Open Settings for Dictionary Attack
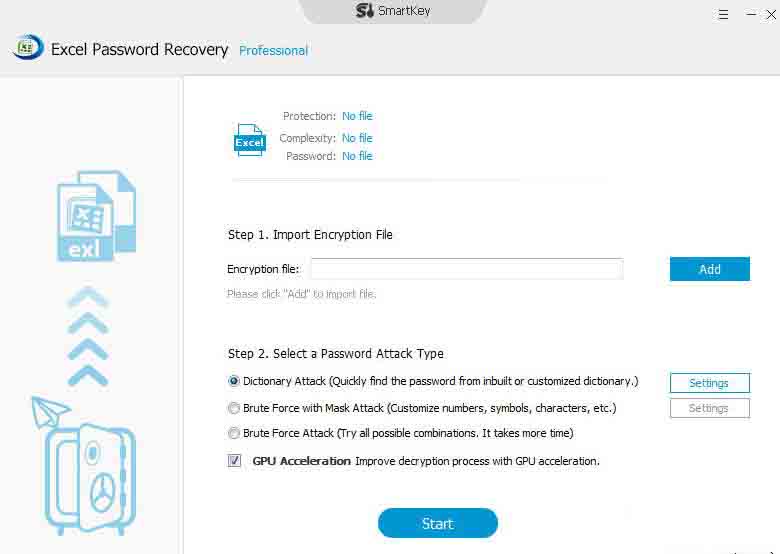780x554 pixels. click(709, 383)
